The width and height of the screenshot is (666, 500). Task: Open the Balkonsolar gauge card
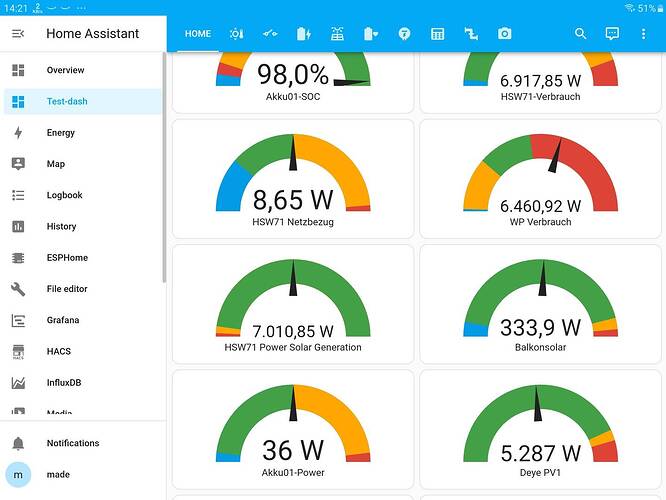coord(540,304)
